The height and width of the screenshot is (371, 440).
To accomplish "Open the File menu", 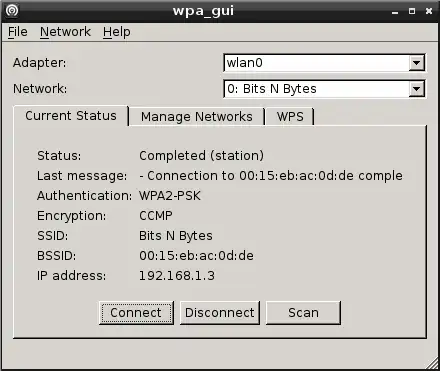I will (18, 32).
